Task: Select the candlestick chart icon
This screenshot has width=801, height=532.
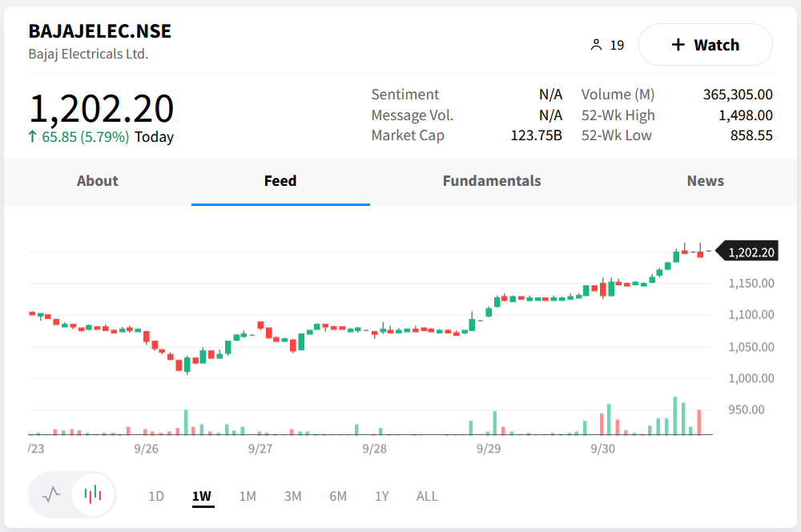Action: tap(94, 494)
